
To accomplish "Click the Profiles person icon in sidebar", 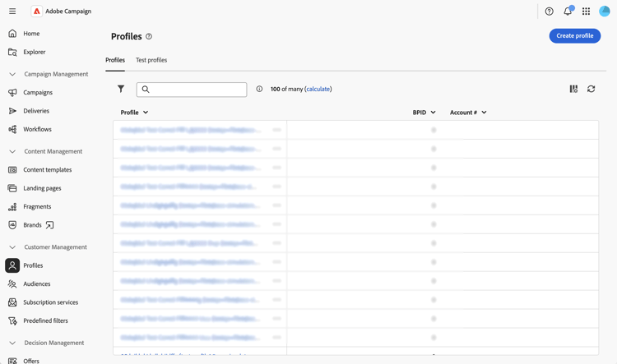I will (x=12, y=265).
